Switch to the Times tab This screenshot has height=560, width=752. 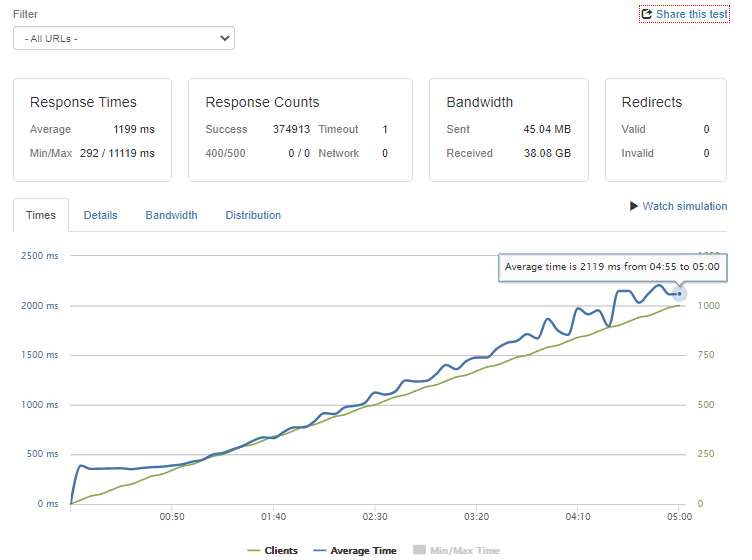(41, 215)
